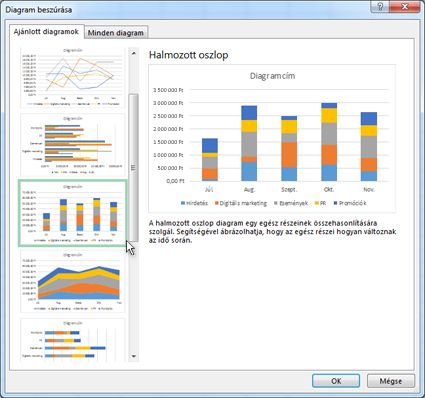The image size is (425, 398).
Task: Click the stacked column chart description text
Action: tap(272, 232)
